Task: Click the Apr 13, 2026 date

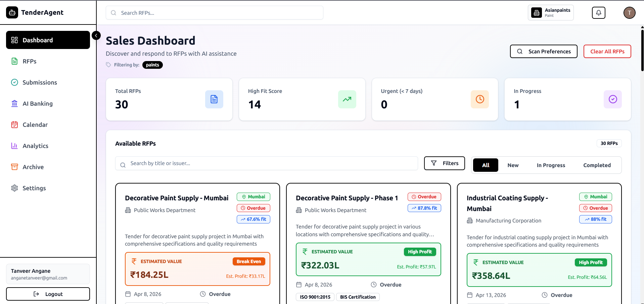Action: 491,295
